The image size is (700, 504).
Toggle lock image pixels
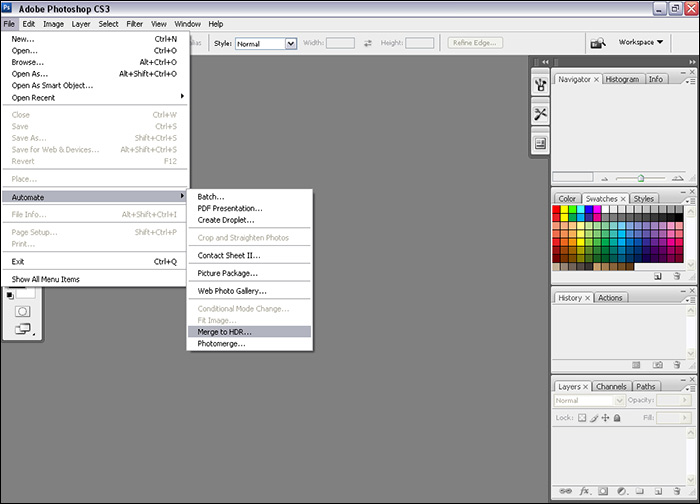594,418
